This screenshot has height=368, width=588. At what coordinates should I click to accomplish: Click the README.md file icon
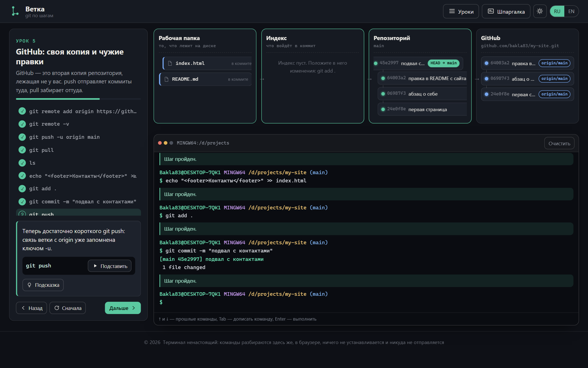click(166, 79)
